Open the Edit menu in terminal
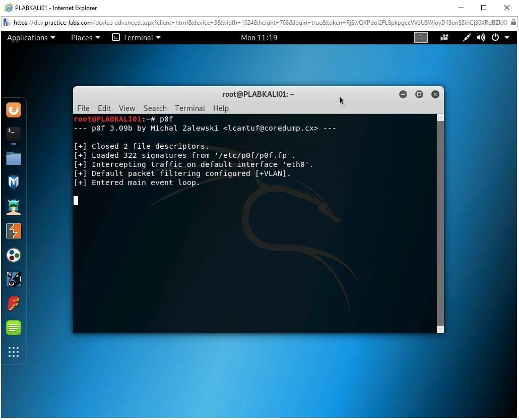 104,108
